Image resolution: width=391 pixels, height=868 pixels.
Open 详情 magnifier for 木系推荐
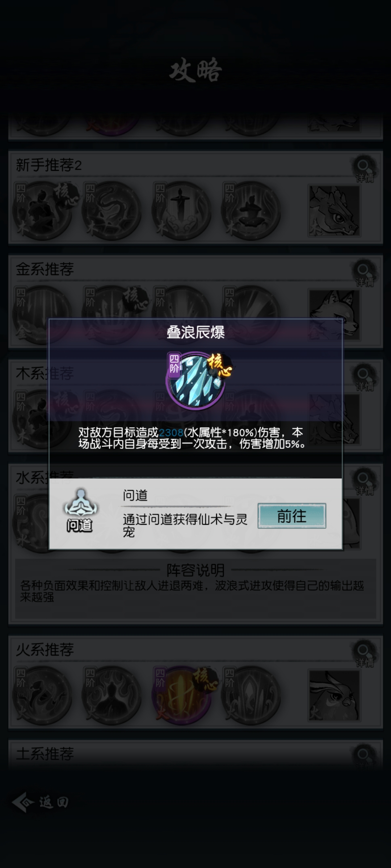point(365,378)
